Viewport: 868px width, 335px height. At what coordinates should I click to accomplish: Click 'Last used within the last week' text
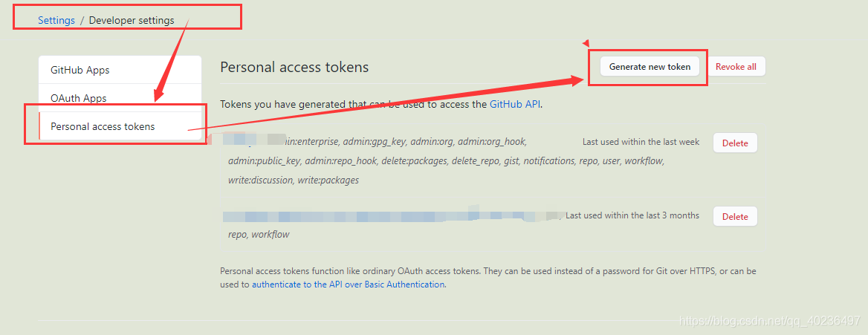(x=641, y=142)
